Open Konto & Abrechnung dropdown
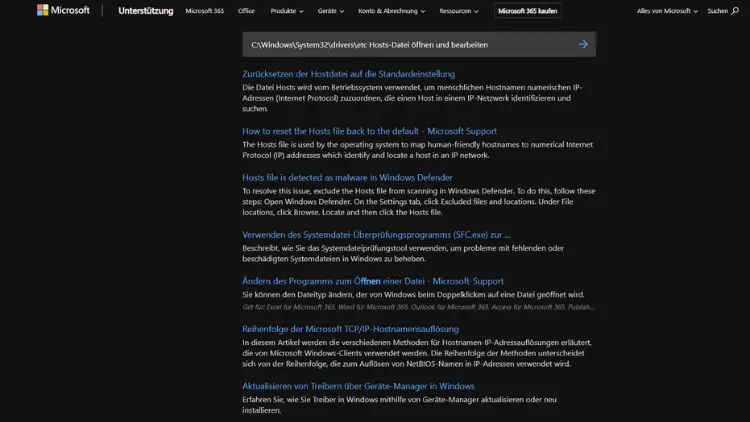Image resolution: width=750 pixels, height=422 pixels. (x=392, y=11)
